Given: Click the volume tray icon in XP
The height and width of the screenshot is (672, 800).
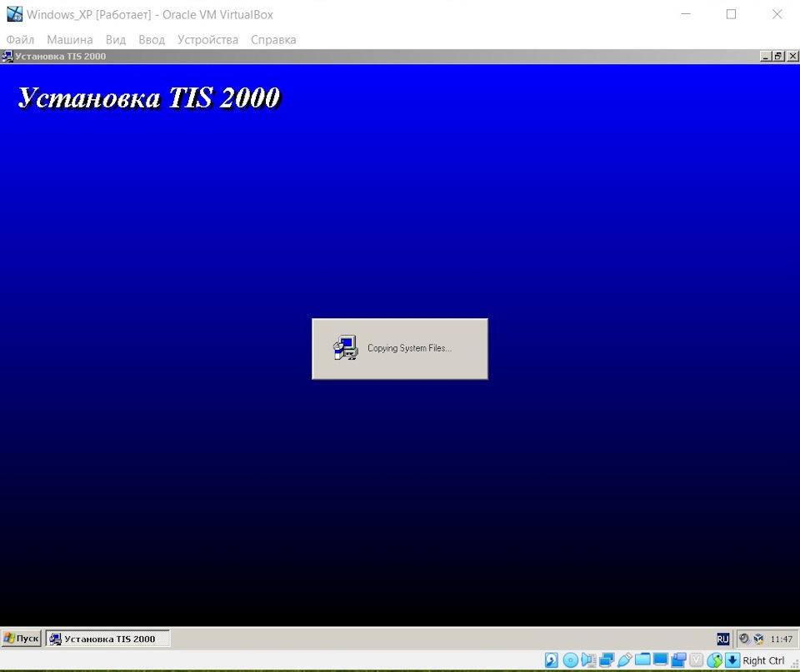Looking at the screenshot, I should [x=744, y=639].
